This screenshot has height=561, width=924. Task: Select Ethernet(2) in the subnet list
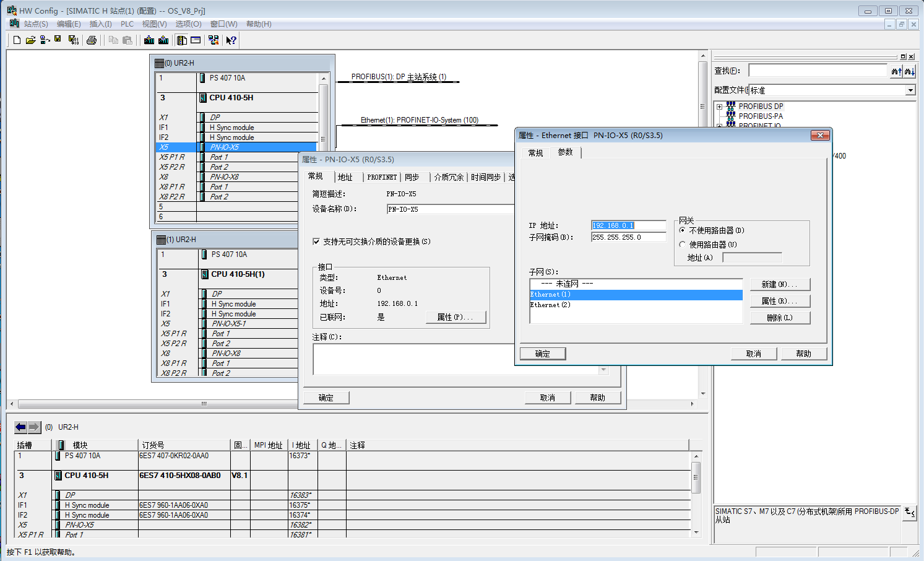click(550, 305)
